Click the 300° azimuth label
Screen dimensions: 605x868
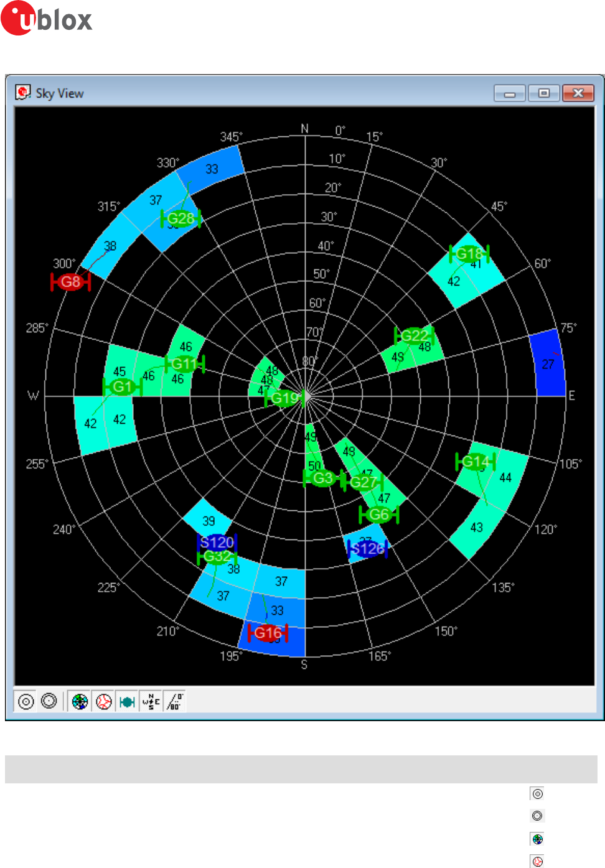point(64,264)
